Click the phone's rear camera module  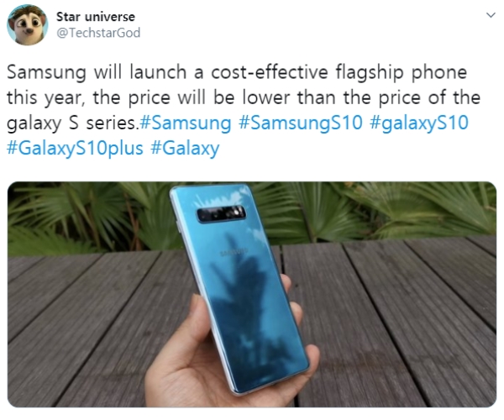point(221,213)
